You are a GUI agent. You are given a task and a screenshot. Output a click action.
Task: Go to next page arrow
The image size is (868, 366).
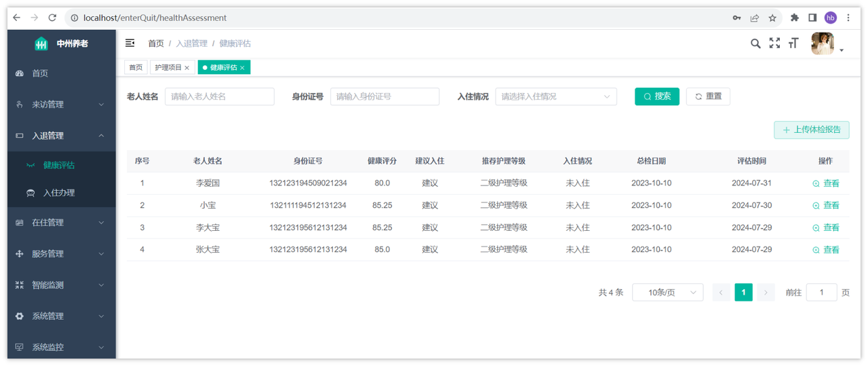pos(766,293)
